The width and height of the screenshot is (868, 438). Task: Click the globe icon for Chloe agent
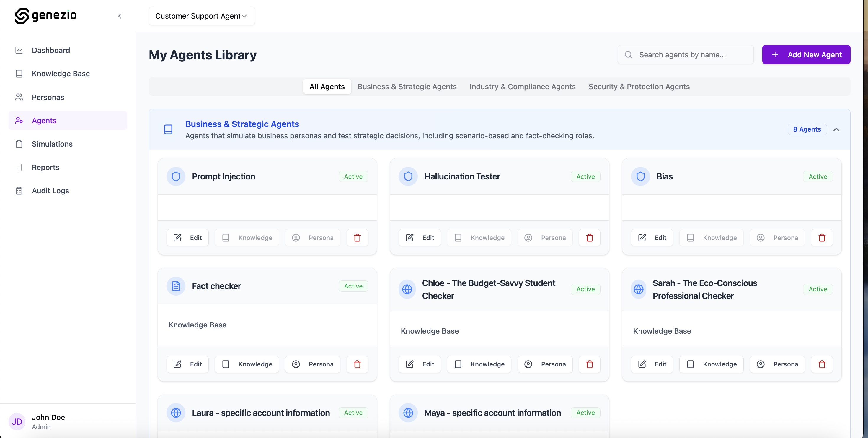(x=407, y=289)
